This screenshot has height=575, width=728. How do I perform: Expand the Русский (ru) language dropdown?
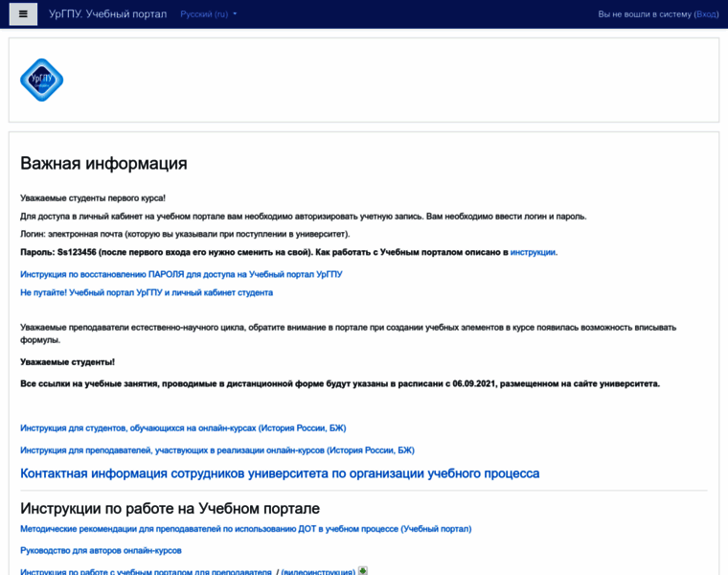(x=208, y=14)
